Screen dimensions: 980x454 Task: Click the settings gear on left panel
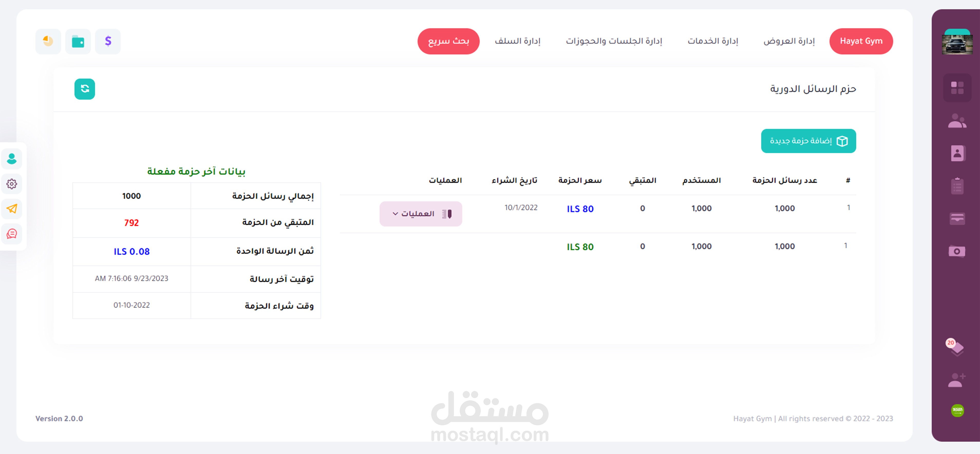tap(12, 184)
